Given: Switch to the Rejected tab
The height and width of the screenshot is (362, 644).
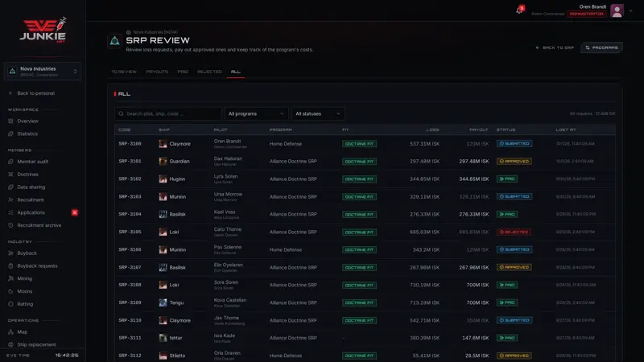Looking at the screenshot, I should click(x=209, y=72).
